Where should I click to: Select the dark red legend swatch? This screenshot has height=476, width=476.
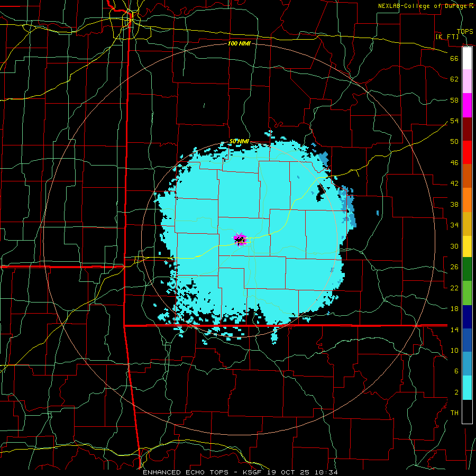tap(467, 129)
